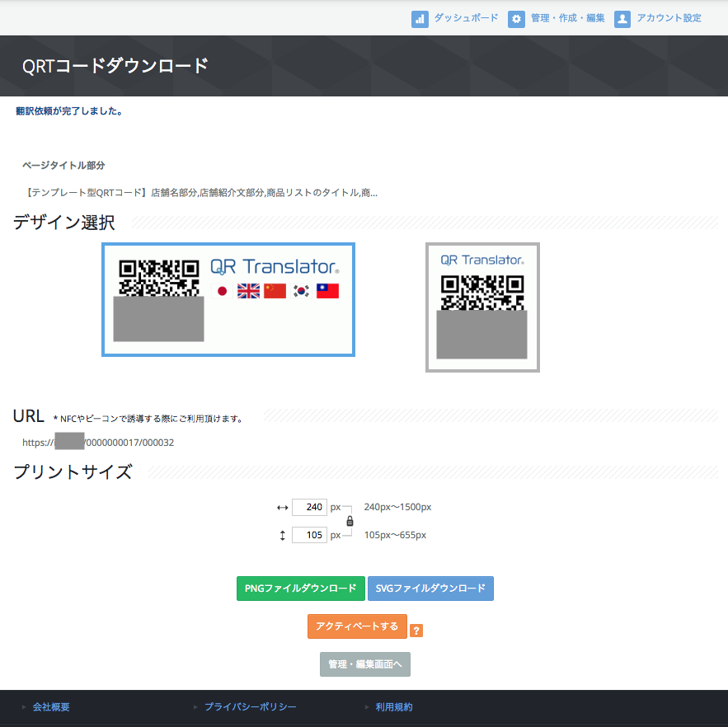Open 管理・作成・編集 in the top navigation
Image resolution: width=728 pixels, height=727 pixels.
coord(568,18)
